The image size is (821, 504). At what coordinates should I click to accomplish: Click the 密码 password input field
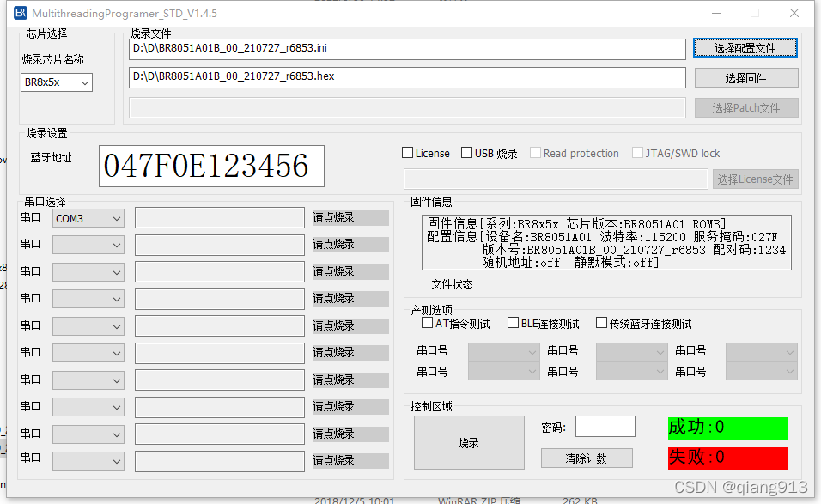605,426
